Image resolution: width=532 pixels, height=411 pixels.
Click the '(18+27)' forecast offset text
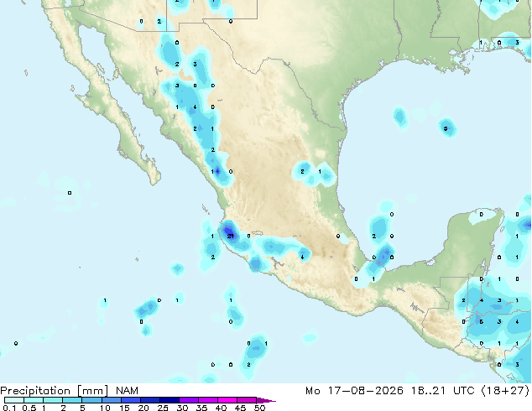505,391
